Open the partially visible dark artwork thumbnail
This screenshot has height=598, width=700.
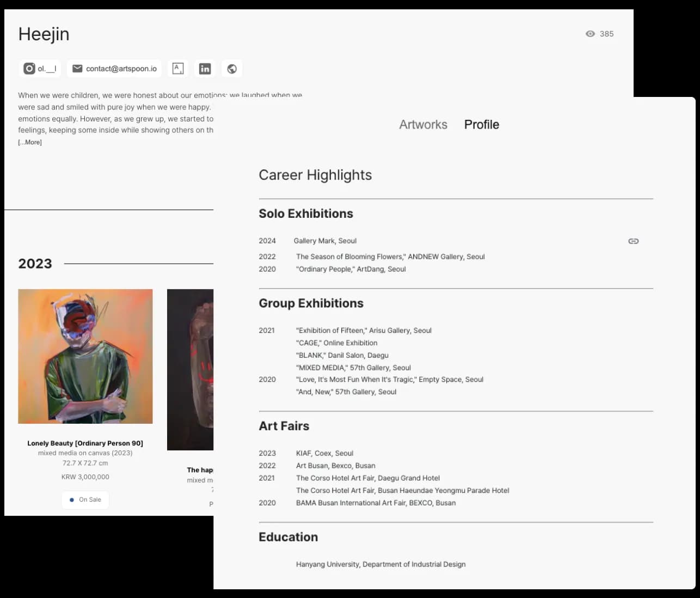(190, 369)
